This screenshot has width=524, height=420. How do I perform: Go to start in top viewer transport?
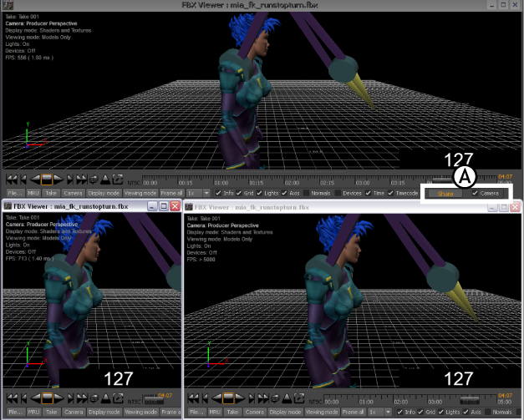(12, 180)
